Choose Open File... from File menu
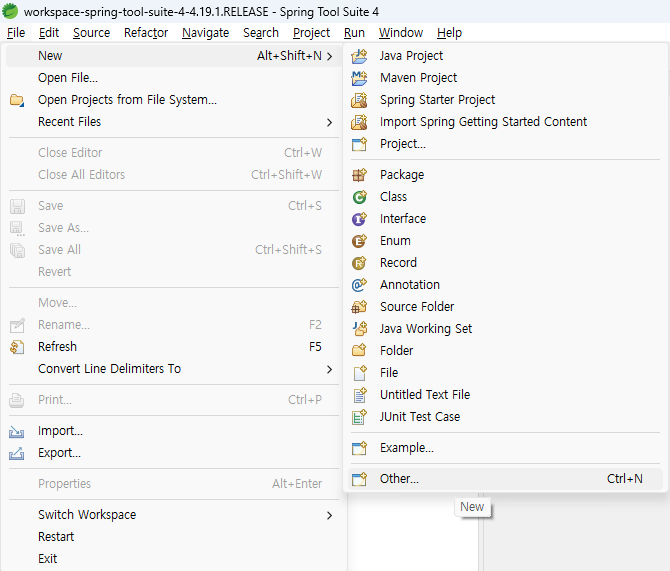This screenshot has width=670, height=571. (68, 78)
